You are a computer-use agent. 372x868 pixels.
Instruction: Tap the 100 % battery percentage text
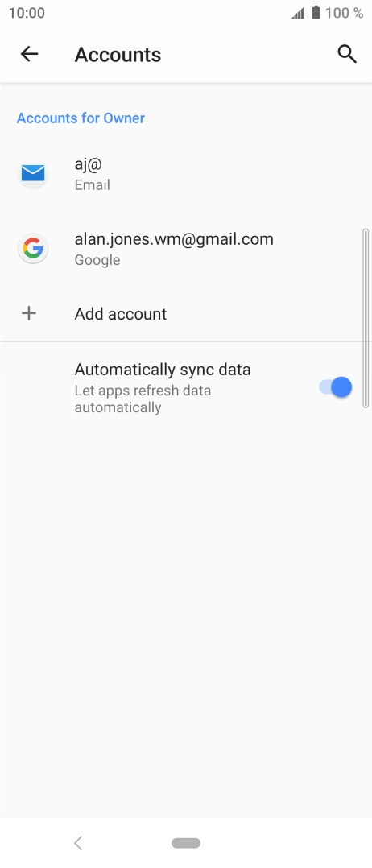(x=345, y=13)
